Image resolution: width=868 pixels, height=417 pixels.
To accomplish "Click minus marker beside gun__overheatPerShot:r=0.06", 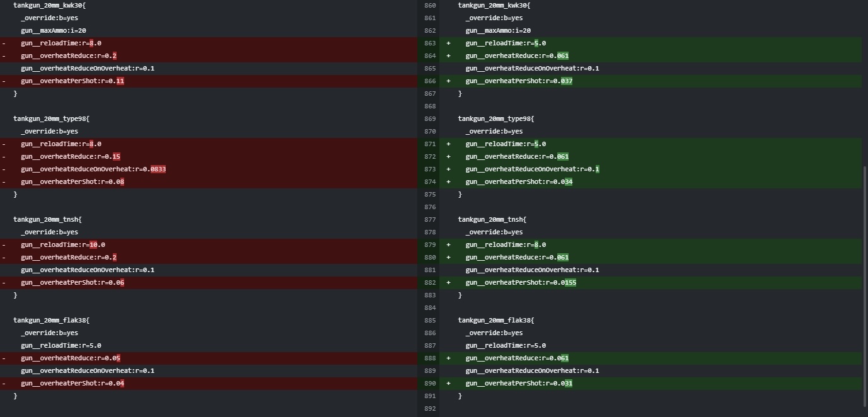I will click(x=4, y=283).
